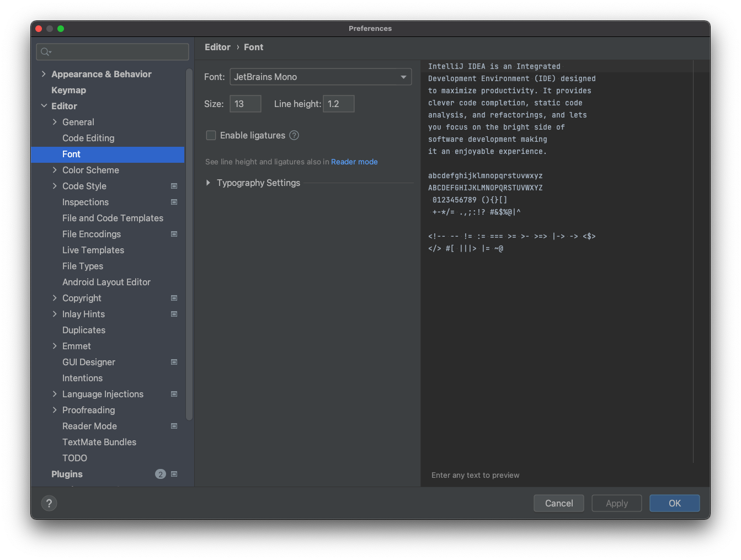Open the help question mark button
The image size is (741, 560).
coord(49,503)
